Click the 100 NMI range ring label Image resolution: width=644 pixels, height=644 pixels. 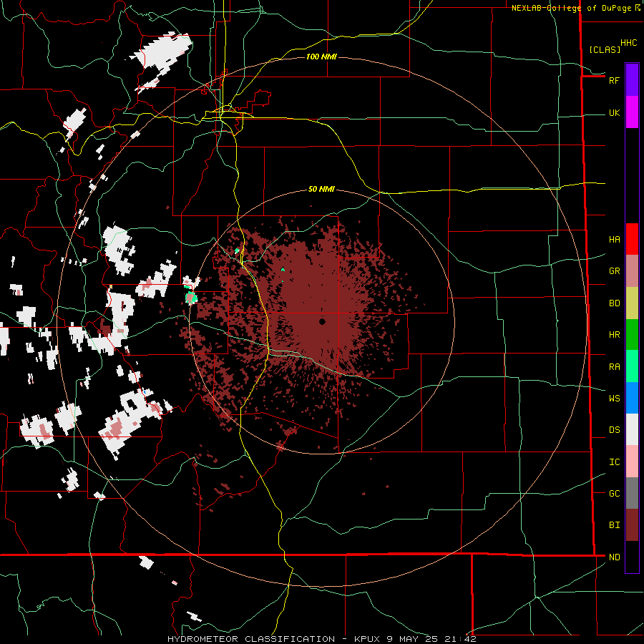tap(321, 57)
